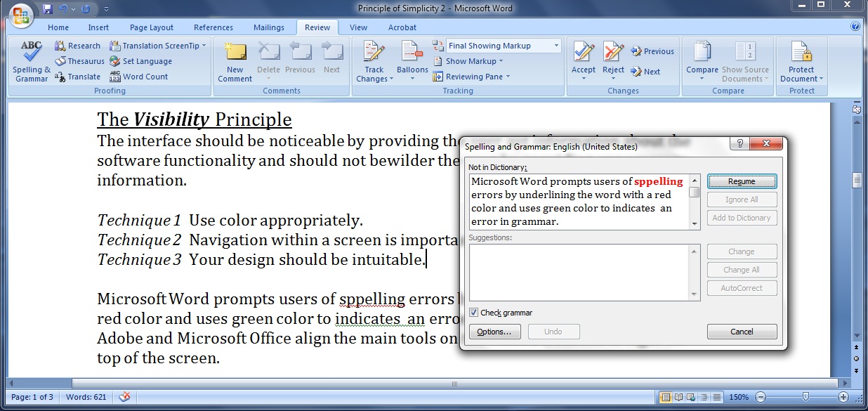Switch to the Mailings tab
This screenshot has width=868, height=411.
point(269,27)
